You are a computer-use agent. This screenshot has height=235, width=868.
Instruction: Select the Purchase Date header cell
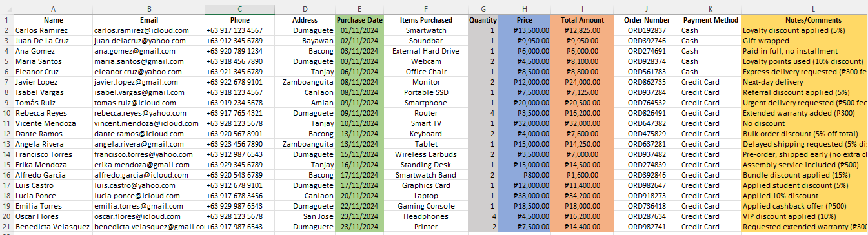(x=359, y=20)
